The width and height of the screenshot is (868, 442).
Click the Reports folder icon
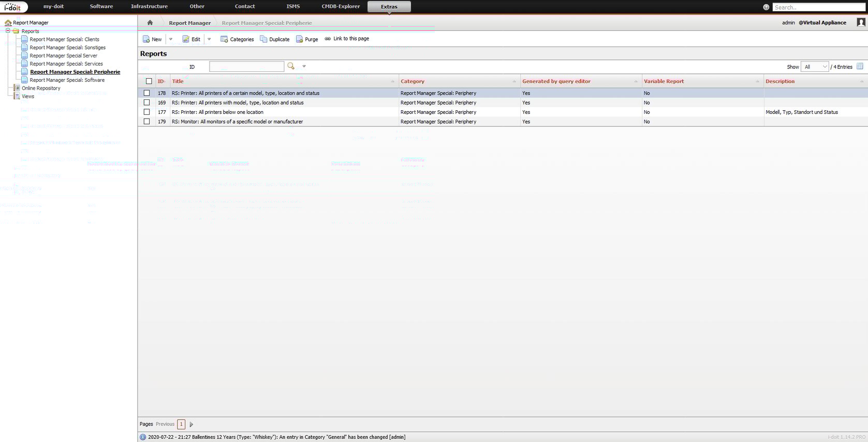[16, 31]
